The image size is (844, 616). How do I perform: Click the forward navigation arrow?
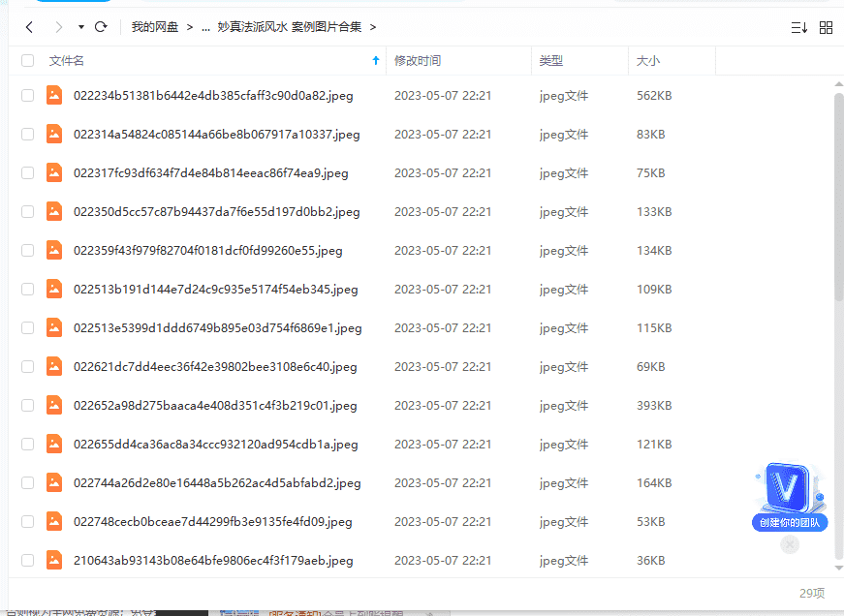(59, 27)
